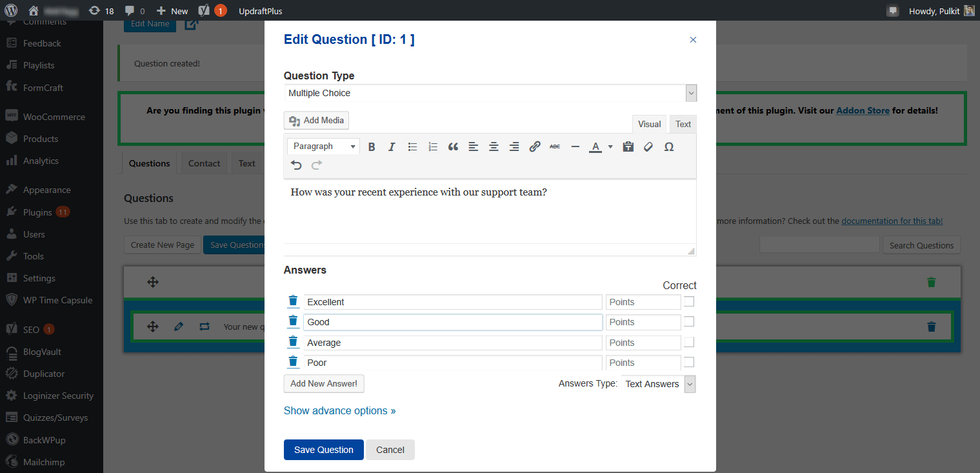Undo the last edit in the editor
This screenshot has height=473, width=980.
pos(295,165)
